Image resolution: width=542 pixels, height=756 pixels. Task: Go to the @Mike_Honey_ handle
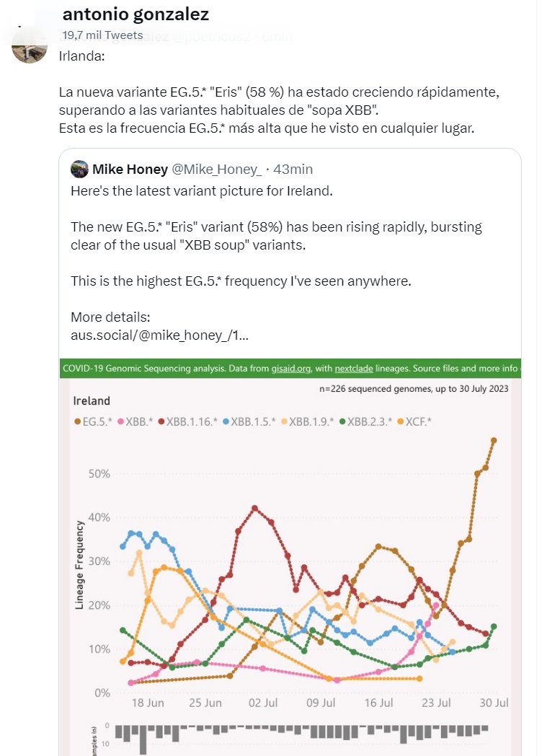[x=217, y=170]
